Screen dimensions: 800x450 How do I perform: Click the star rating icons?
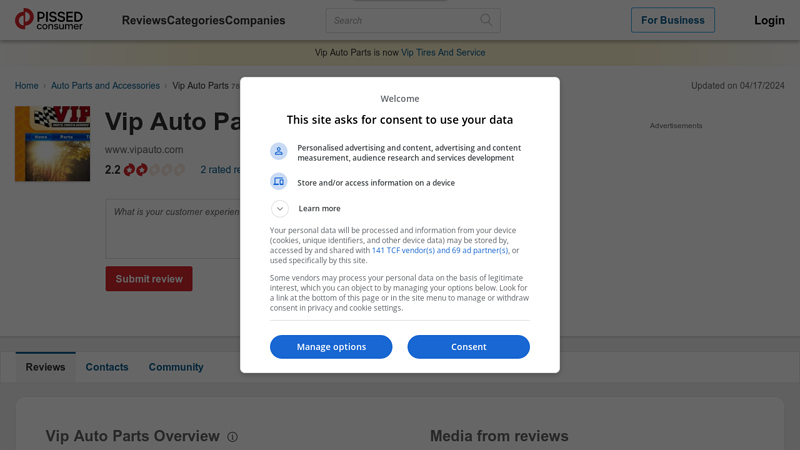pyautogui.click(x=154, y=170)
